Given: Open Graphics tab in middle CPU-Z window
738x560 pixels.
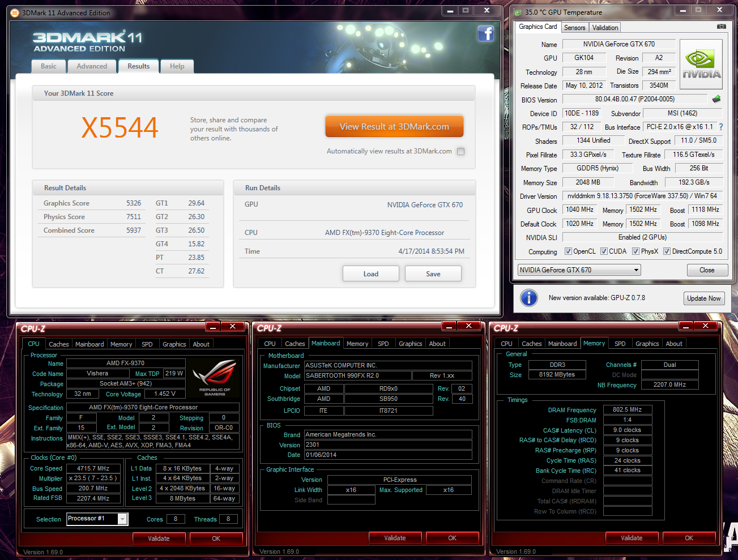Looking at the screenshot, I should [x=411, y=344].
